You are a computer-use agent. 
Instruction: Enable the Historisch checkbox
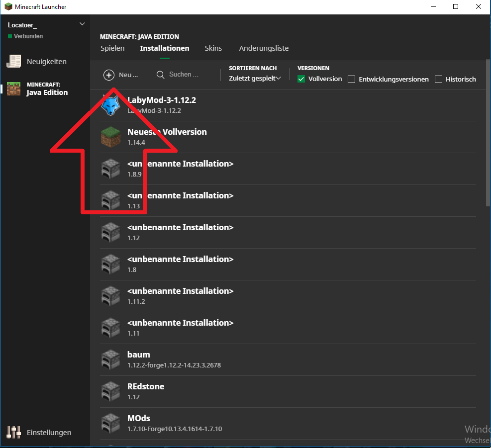coord(438,80)
